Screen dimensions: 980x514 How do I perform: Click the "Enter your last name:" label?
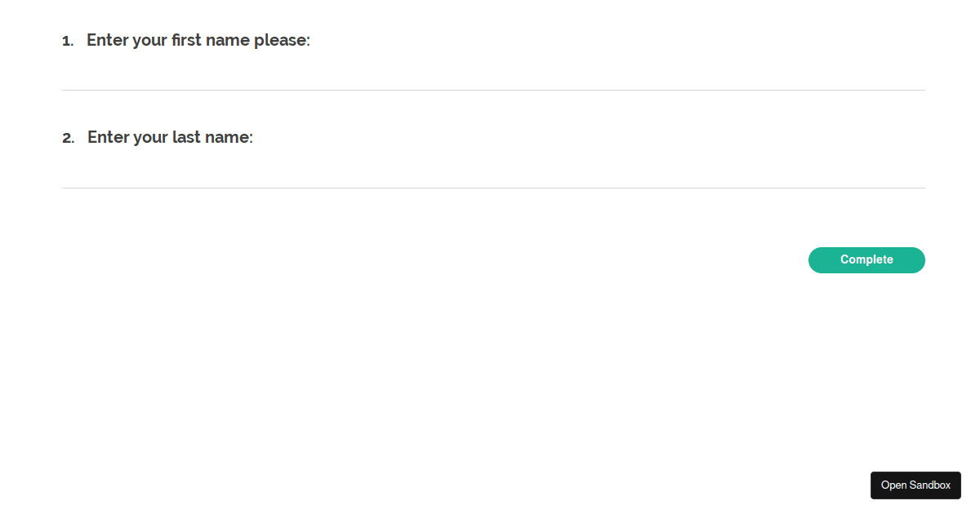[x=170, y=137]
